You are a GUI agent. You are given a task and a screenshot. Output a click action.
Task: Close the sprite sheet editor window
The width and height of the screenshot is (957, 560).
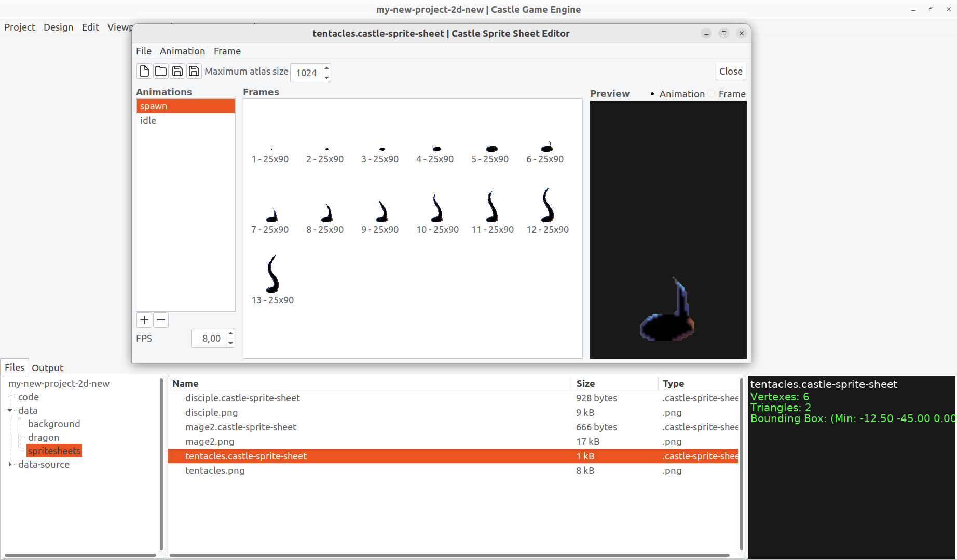tap(730, 71)
